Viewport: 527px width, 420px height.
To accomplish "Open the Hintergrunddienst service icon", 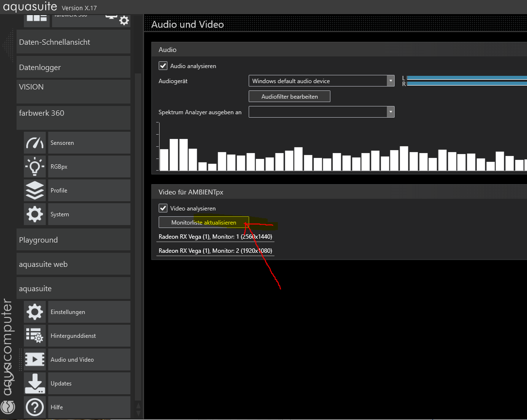I will [x=35, y=336].
